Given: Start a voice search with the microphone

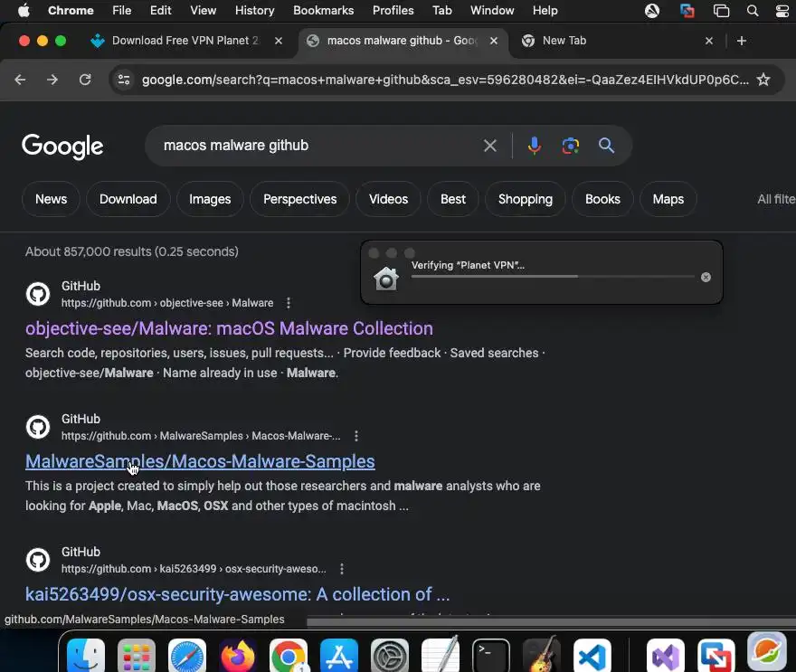Looking at the screenshot, I should [x=534, y=146].
